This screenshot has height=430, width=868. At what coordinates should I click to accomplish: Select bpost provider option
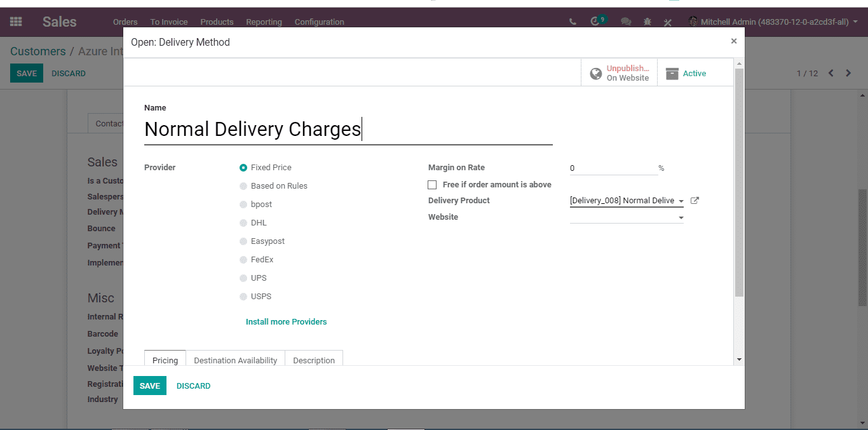click(x=243, y=205)
